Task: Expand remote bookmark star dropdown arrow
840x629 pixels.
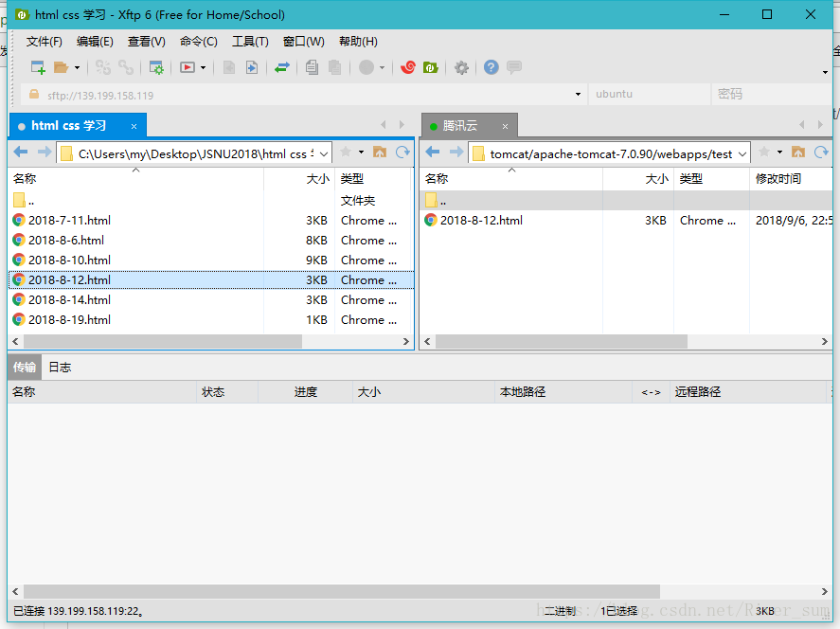Action: click(780, 153)
